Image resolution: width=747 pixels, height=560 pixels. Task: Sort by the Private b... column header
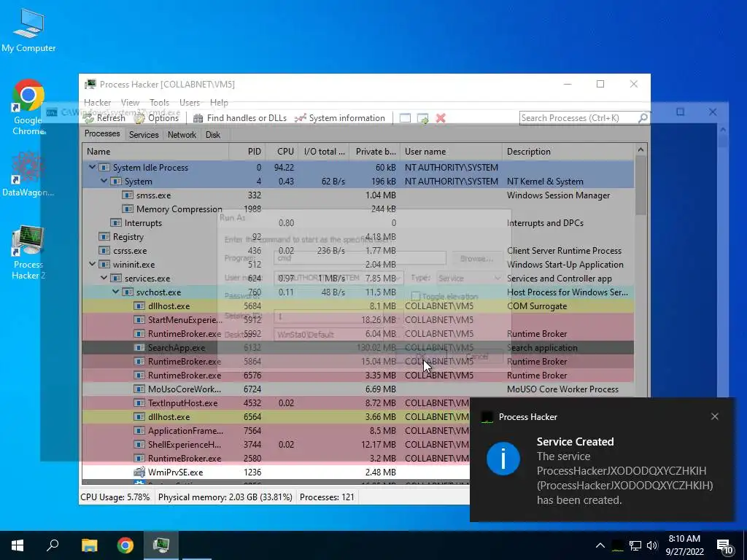click(374, 152)
